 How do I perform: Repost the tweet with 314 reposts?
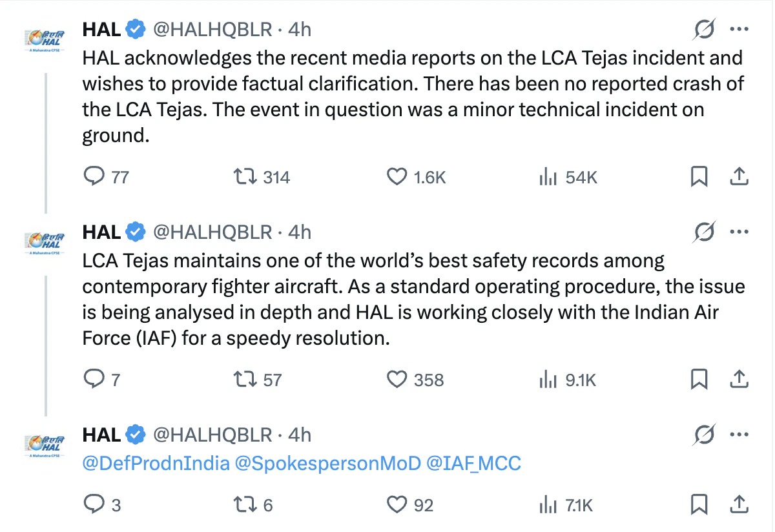[x=245, y=177]
